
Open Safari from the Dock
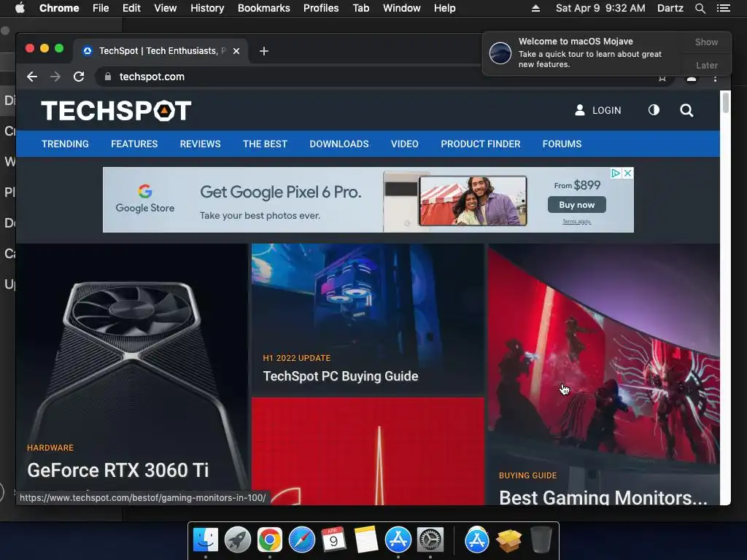pyautogui.click(x=301, y=540)
